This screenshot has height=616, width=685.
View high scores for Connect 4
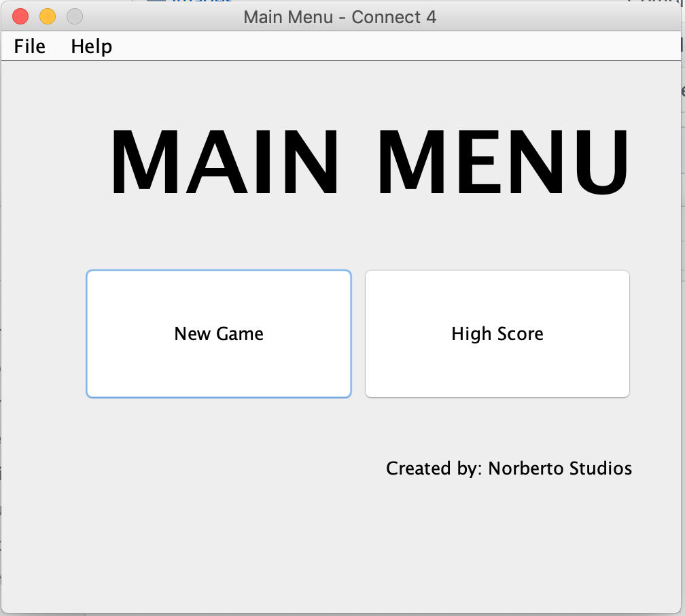(x=497, y=333)
